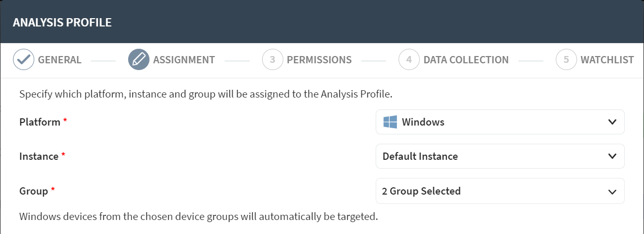Click the Group field label

tap(34, 191)
